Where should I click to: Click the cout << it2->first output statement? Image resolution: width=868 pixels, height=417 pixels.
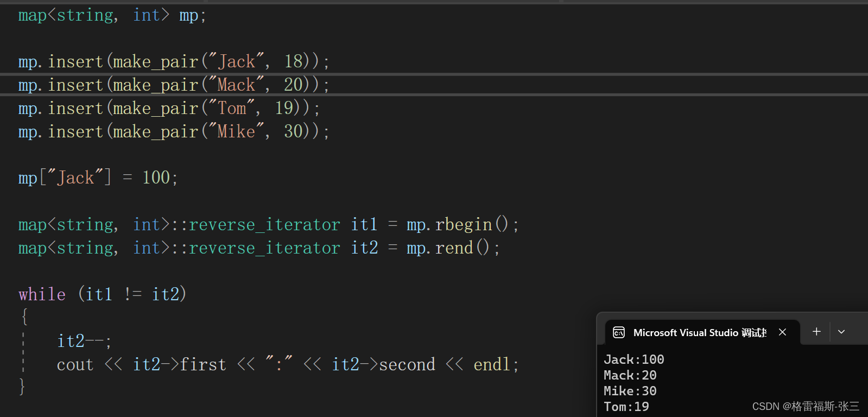(x=288, y=364)
